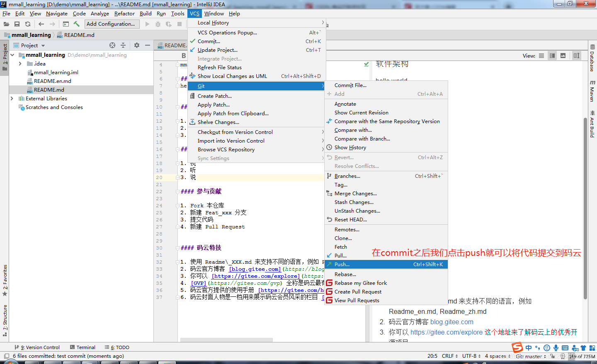The image size is (597, 364).
Task: Select Branches... in Git submenu
Action: pyautogui.click(x=386, y=176)
